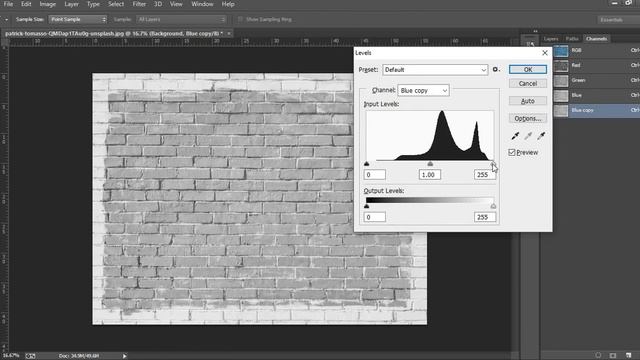Click the Green channel thumbnail
This screenshot has width=640, height=360.
coord(561,80)
